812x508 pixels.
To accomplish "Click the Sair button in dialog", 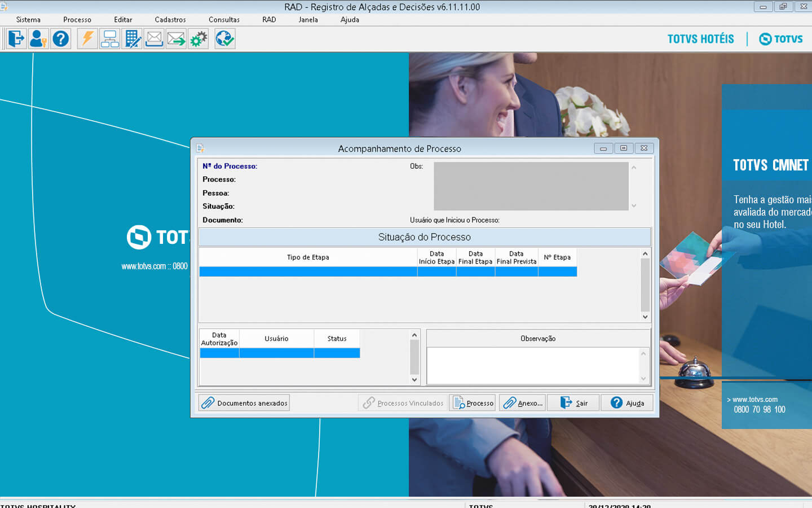I will pyautogui.click(x=573, y=403).
